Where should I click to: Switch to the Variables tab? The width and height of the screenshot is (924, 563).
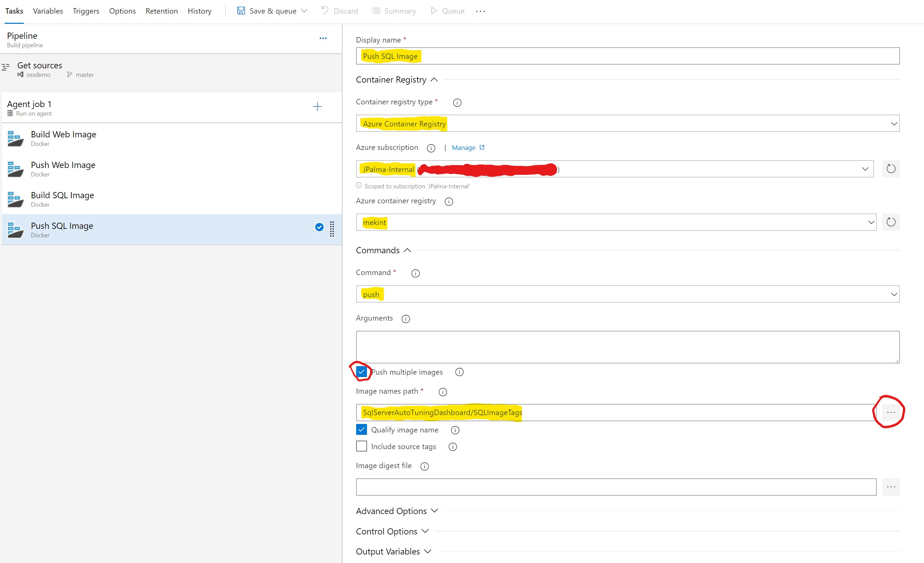click(48, 11)
